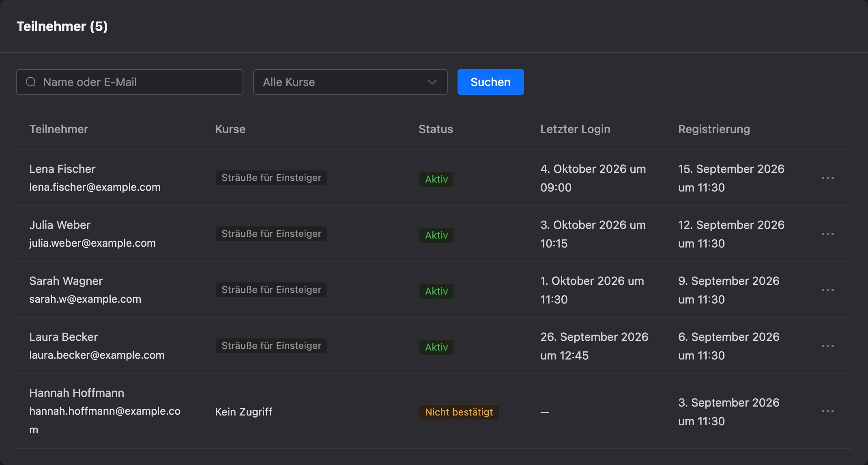
Task: Click Lena Fischer's Sträuße für Einsteiger course tag
Action: (271, 178)
